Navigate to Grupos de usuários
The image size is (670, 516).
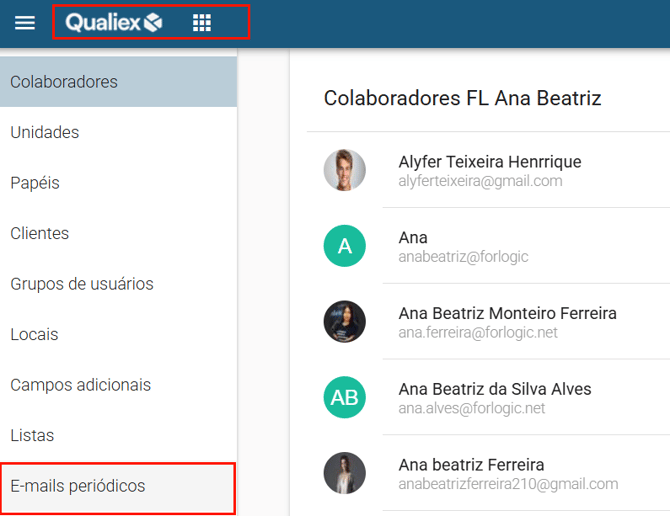click(82, 284)
